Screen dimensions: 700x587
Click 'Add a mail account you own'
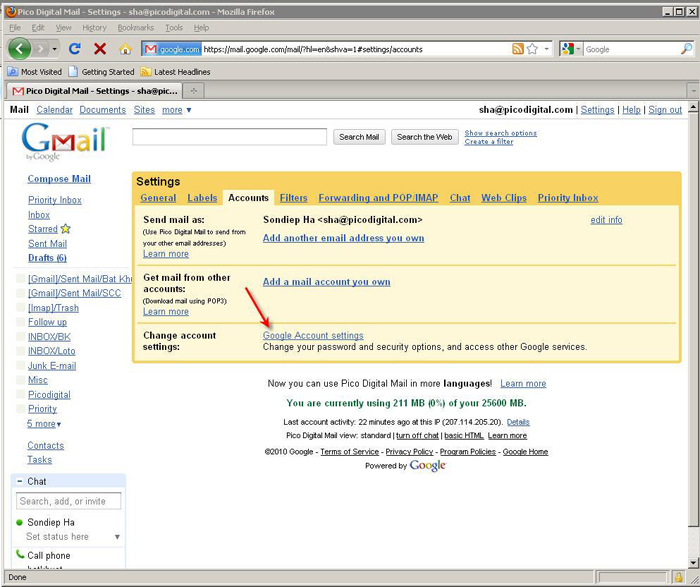326,282
